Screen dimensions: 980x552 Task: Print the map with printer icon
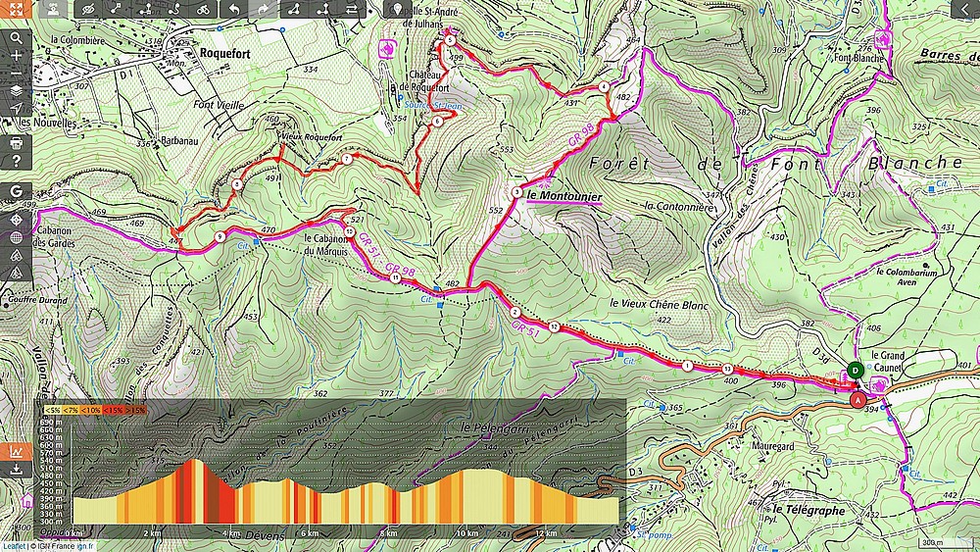tap(17, 143)
